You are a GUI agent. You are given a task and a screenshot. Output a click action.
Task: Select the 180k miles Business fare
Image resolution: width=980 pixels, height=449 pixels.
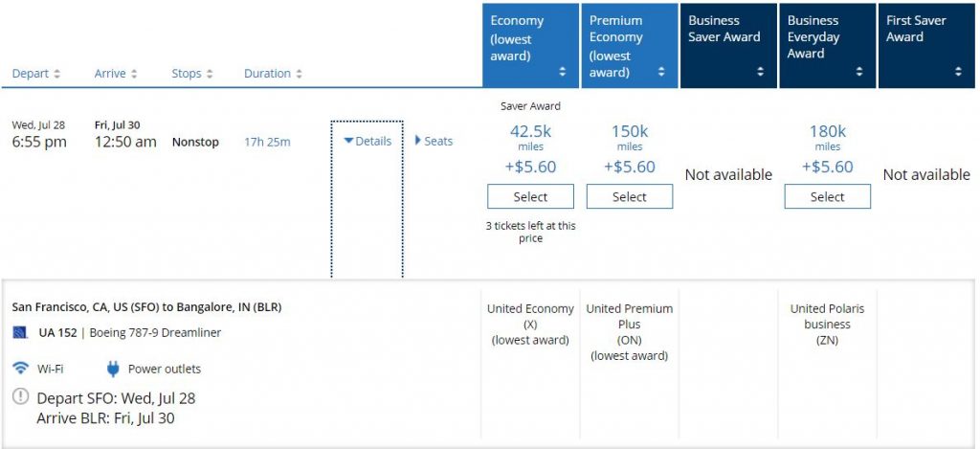click(828, 196)
